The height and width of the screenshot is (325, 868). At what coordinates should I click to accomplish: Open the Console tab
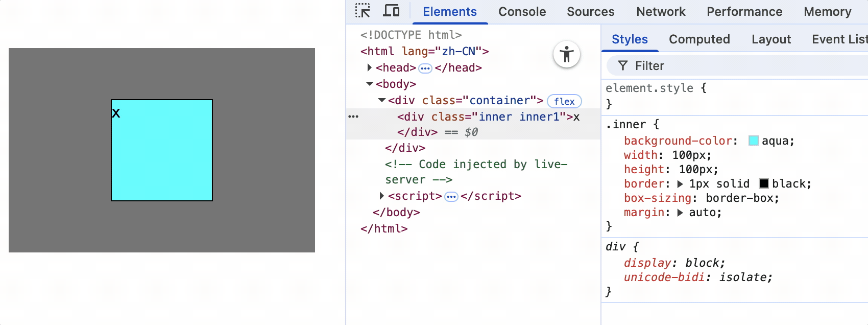coord(522,12)
